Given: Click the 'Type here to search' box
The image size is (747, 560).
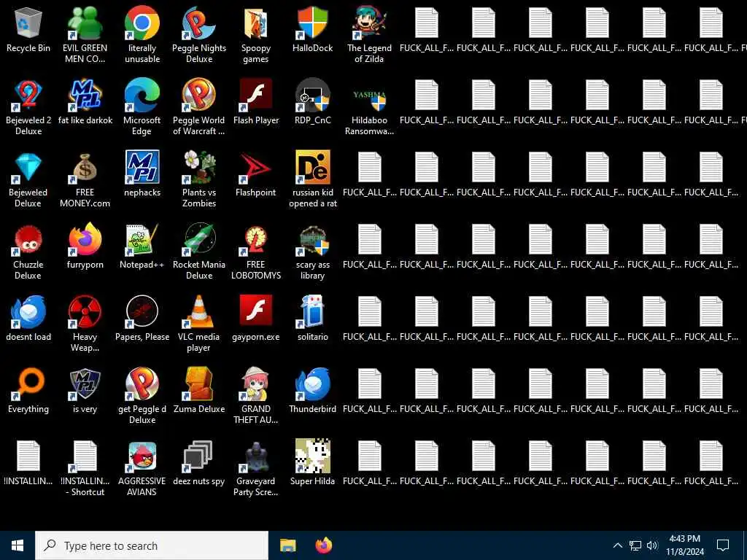Looking at the screenshot, I should (x=152, y=545).
